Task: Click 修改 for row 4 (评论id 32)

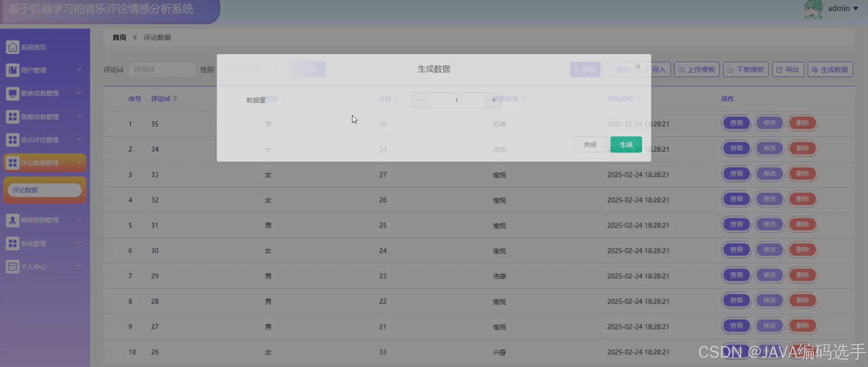Action: point(769,199)
